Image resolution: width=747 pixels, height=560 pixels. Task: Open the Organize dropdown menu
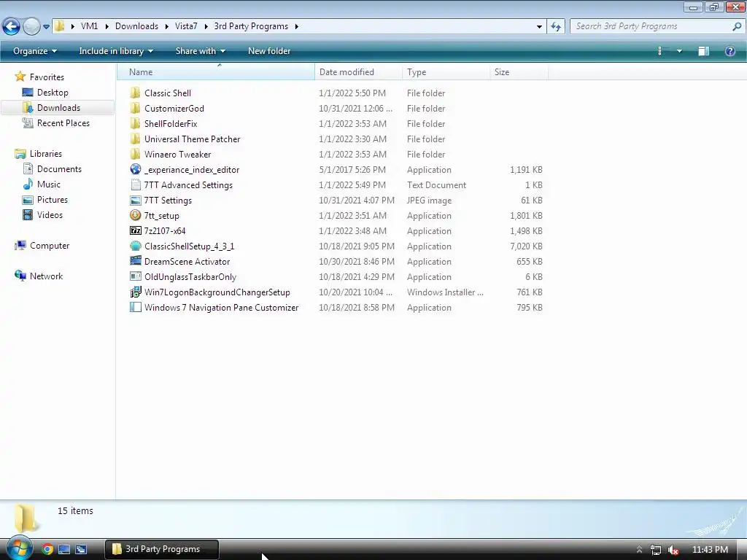(35, 51)
